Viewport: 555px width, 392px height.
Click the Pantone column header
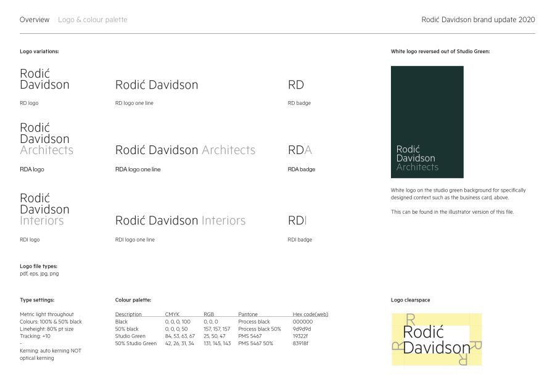248,314
